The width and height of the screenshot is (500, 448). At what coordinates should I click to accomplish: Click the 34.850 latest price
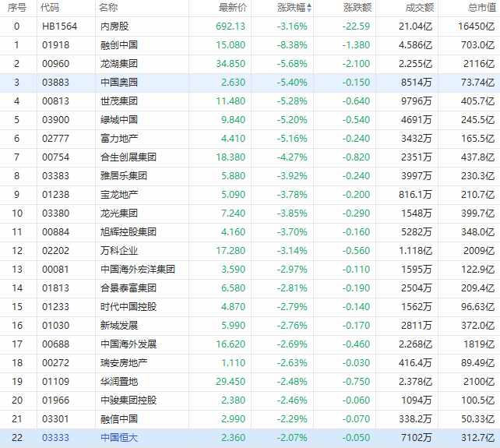point(231,63)
